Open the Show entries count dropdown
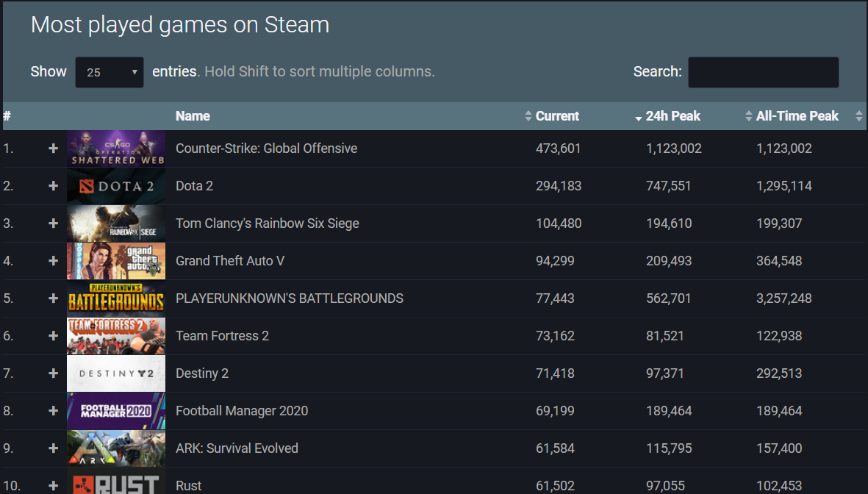The width and height of the screenshot is (868, 494). tap(110, 72)
